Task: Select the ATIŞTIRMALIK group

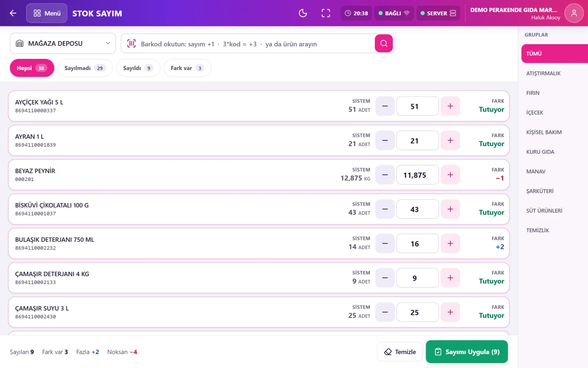Action: pos(555,73)
